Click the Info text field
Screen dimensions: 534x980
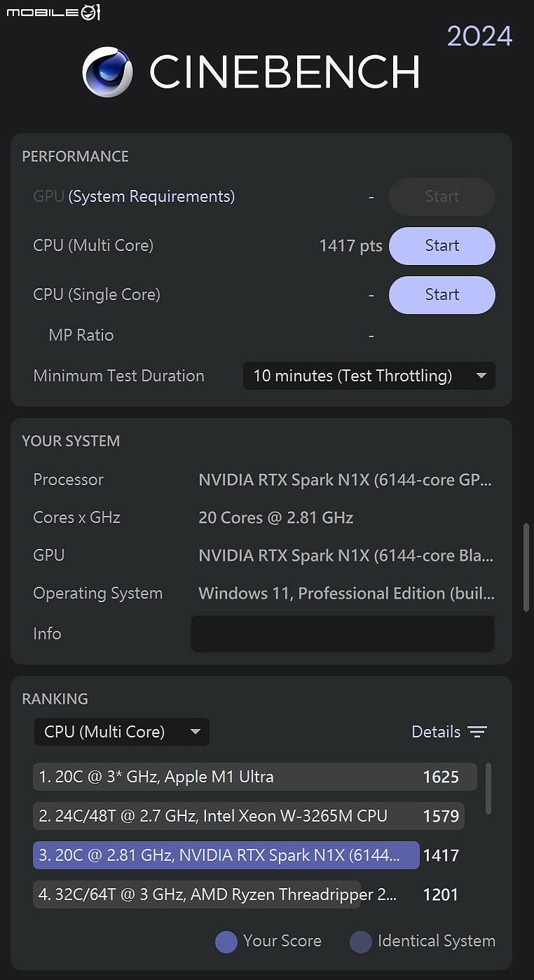tap(343, 634)
